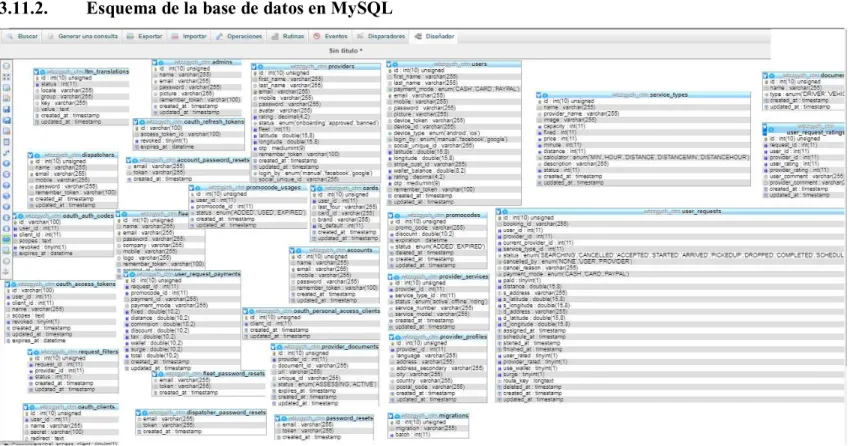Select commision column in user_request_payments table

coord(182,324)
